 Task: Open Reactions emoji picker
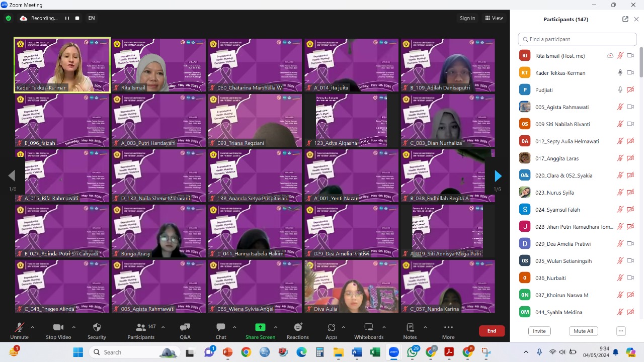point(298,328)
